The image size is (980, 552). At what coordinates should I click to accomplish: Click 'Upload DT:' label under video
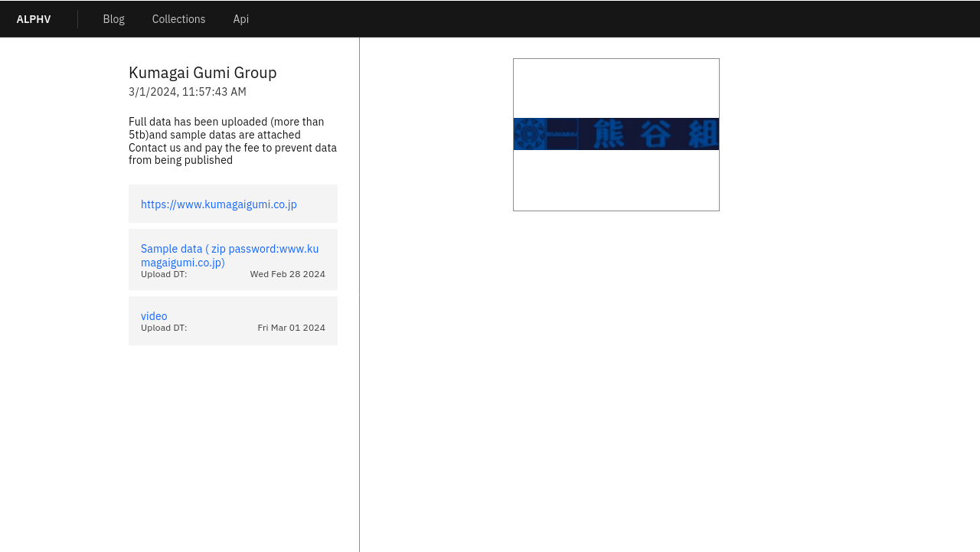(164, 328)
